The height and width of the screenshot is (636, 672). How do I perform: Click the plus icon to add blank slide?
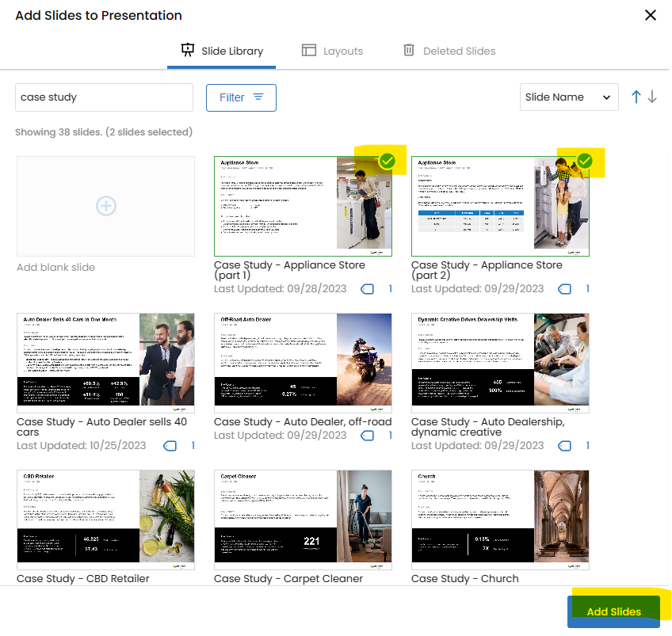106,206
